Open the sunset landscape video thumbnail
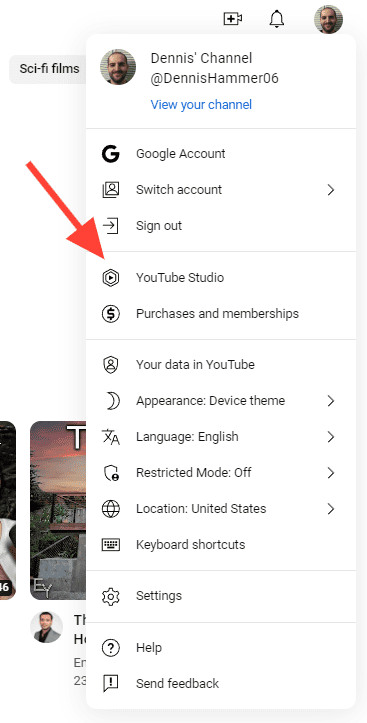Image resolution: width=367 pixels, height=723 pixels. (x=58, y=510)
